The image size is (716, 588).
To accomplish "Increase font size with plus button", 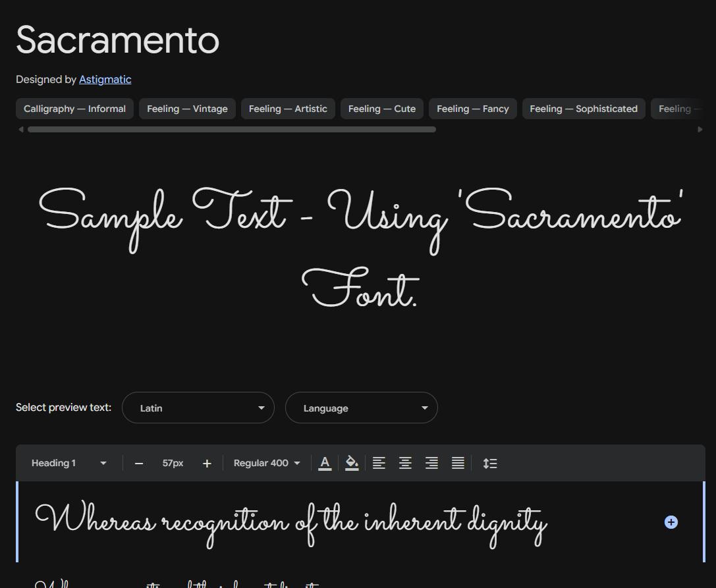I will [x=207, y=464].
